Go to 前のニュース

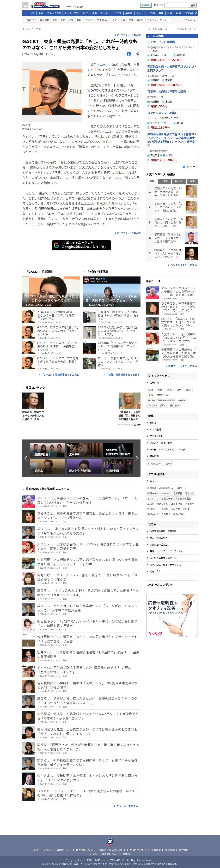click(157, 29)
